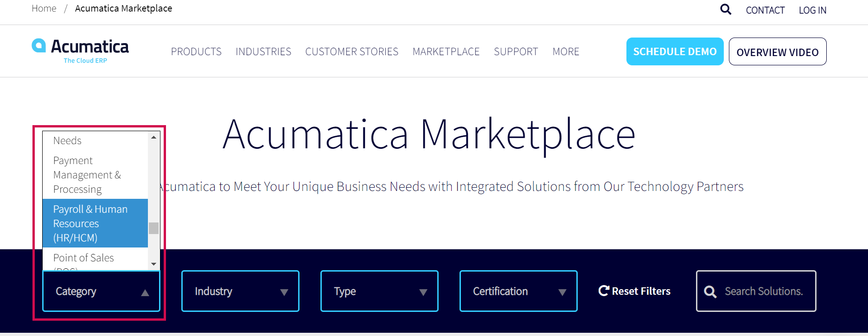
Task: Click the Type dropdown arrow
Action: (423, 292)
